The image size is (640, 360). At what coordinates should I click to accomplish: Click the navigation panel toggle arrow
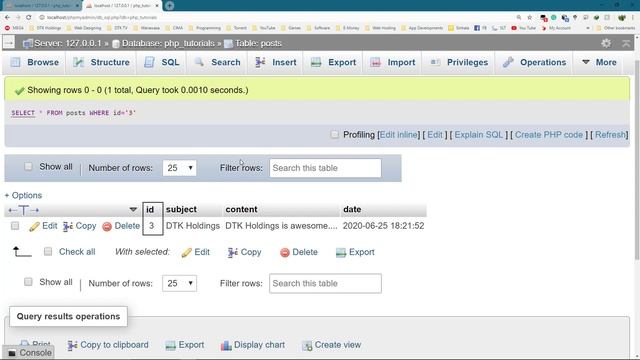click(9, 42)
